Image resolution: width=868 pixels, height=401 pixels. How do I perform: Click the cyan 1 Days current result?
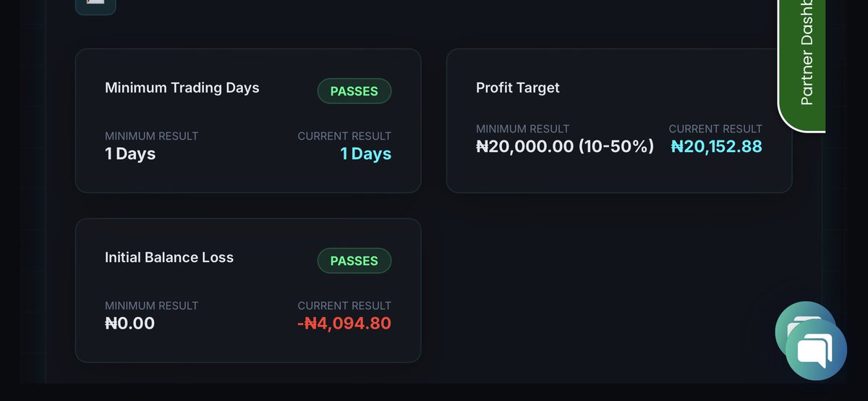click(x=366, y=154)
